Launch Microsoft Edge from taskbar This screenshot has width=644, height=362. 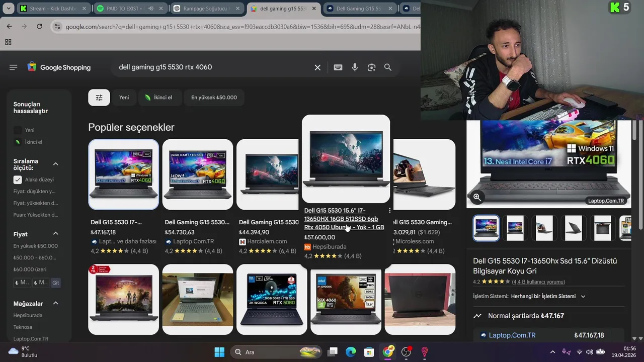(x=351, y=352)
